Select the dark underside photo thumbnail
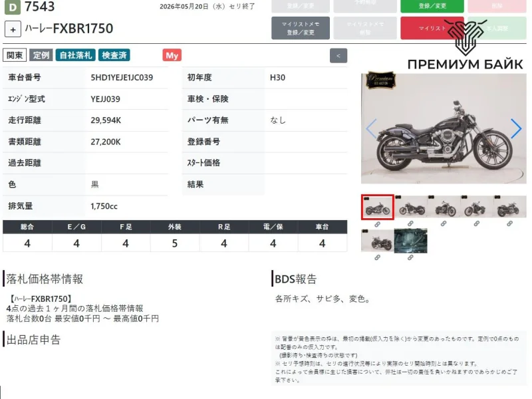The height and width of the screenshot is (399, 532). click(x=410, y=241)
